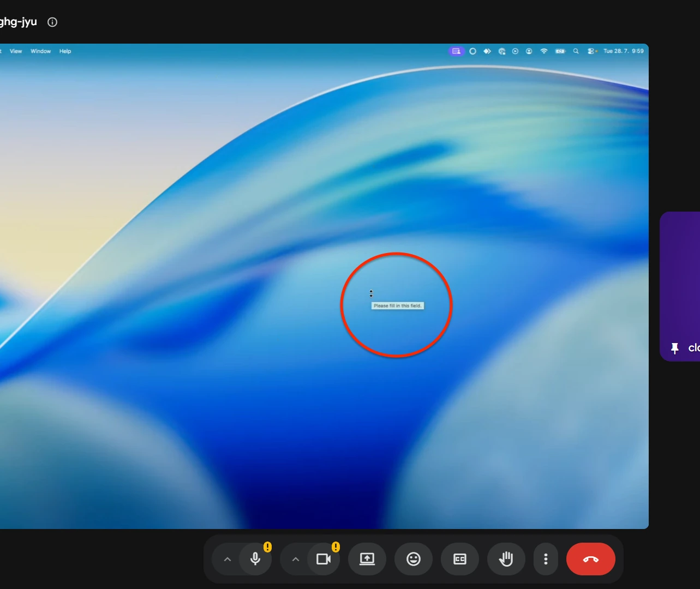This screenshot has height=589, width=700.
Task: Click the pin icon on participant tile
Action: tap(675, 348)
